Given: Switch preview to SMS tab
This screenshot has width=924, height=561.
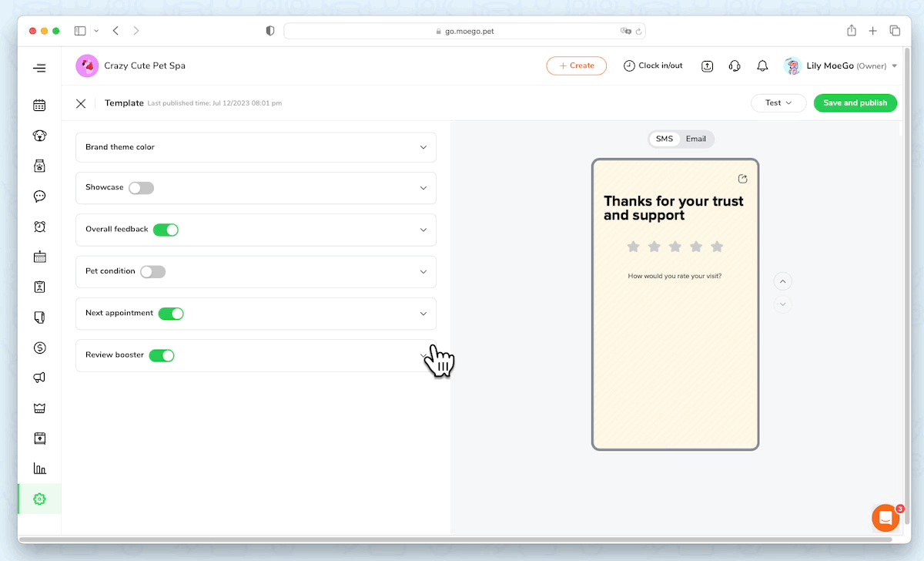Looking at the screenshot, I should point(665,139).
